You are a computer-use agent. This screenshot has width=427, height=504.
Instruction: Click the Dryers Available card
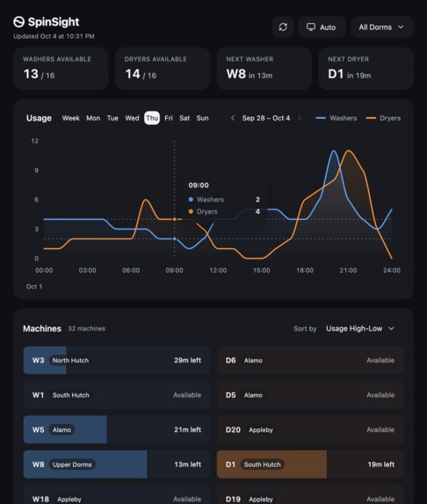[163, 69]
